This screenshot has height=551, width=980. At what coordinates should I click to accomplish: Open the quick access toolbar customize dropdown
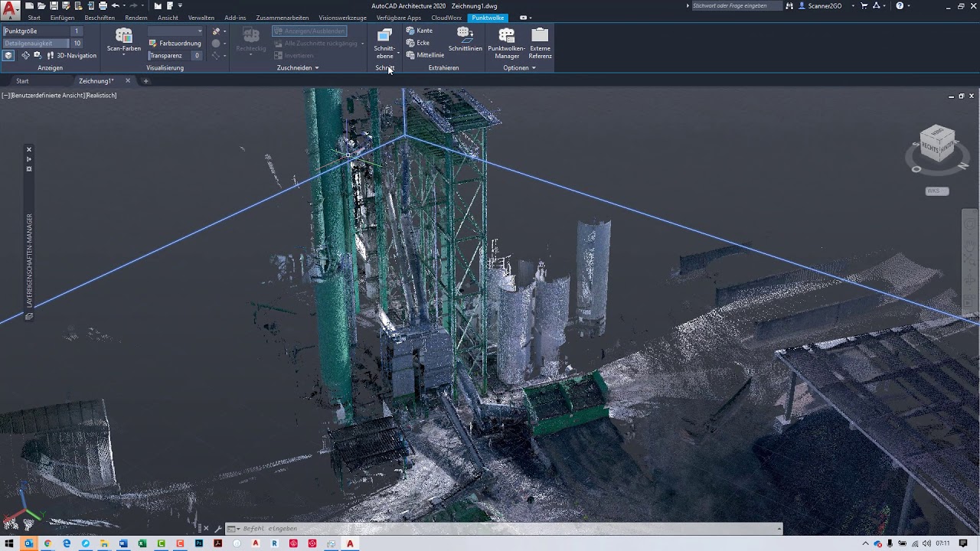click(180, 6)
